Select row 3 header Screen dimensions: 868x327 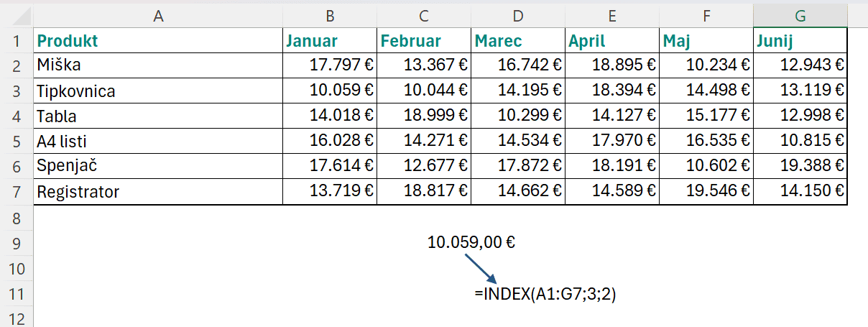tap(16, 91)
